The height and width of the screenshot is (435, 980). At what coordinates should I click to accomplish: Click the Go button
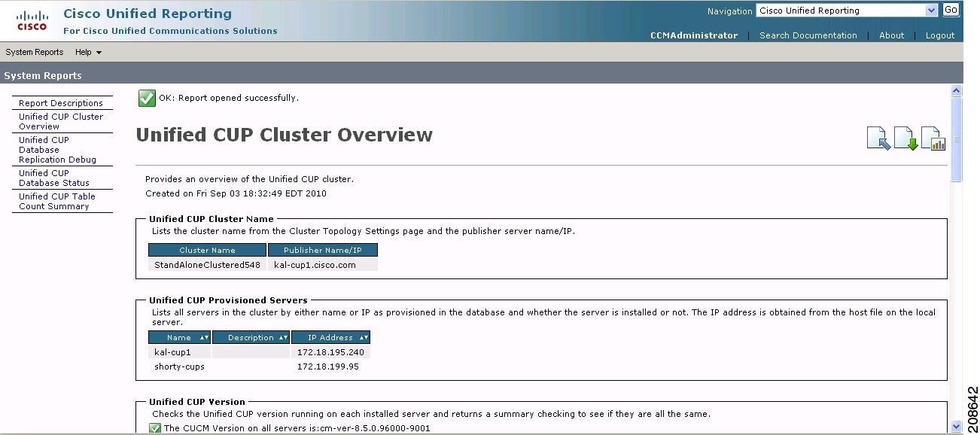point(951,11)
